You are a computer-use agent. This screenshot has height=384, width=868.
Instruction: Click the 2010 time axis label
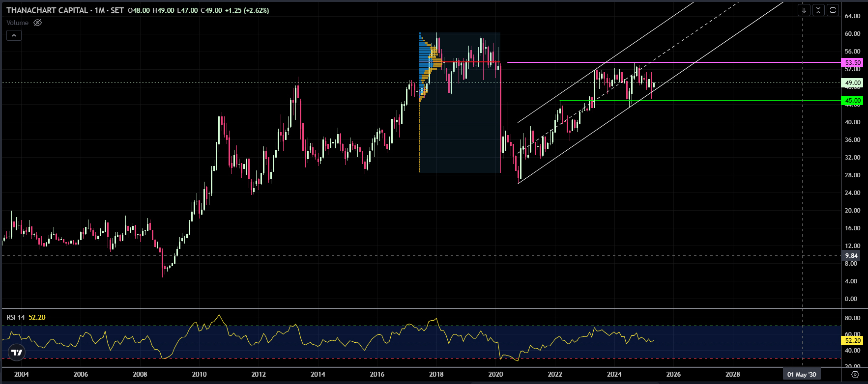coord(199,374)
